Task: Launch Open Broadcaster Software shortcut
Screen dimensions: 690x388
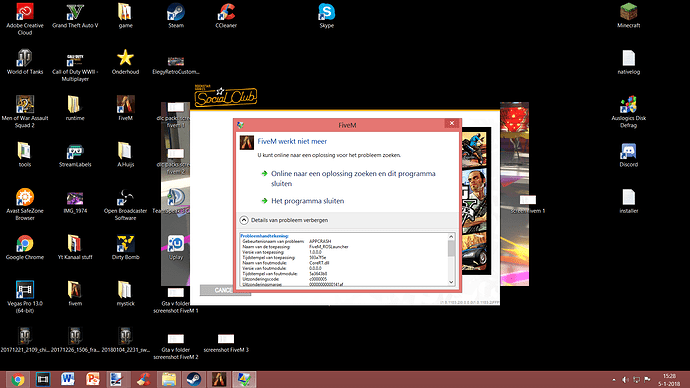Action: click(125, 205)
